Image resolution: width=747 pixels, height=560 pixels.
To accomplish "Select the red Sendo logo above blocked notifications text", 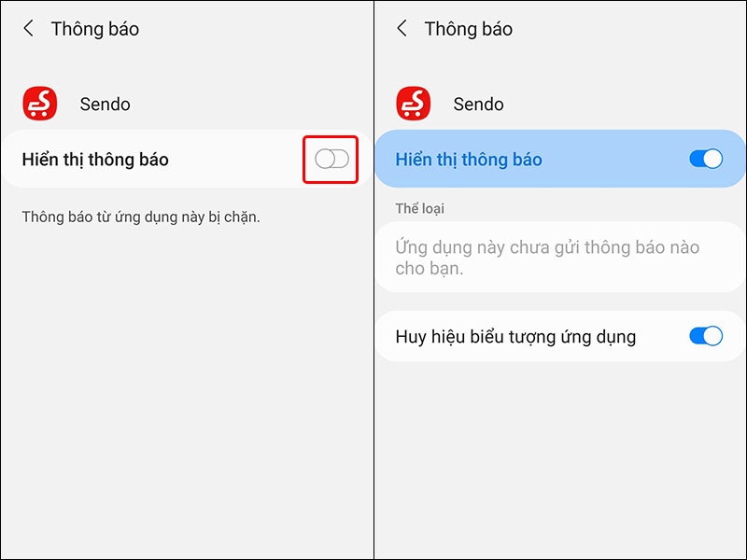I will point(41,104).
